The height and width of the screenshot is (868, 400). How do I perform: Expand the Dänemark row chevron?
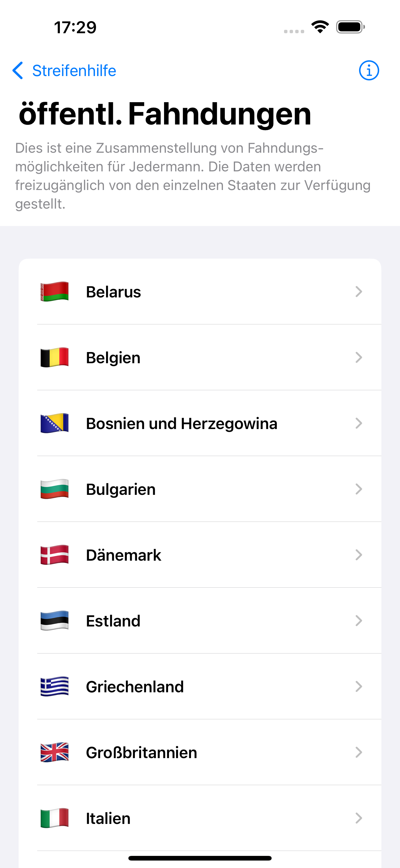tap(358, 555)
